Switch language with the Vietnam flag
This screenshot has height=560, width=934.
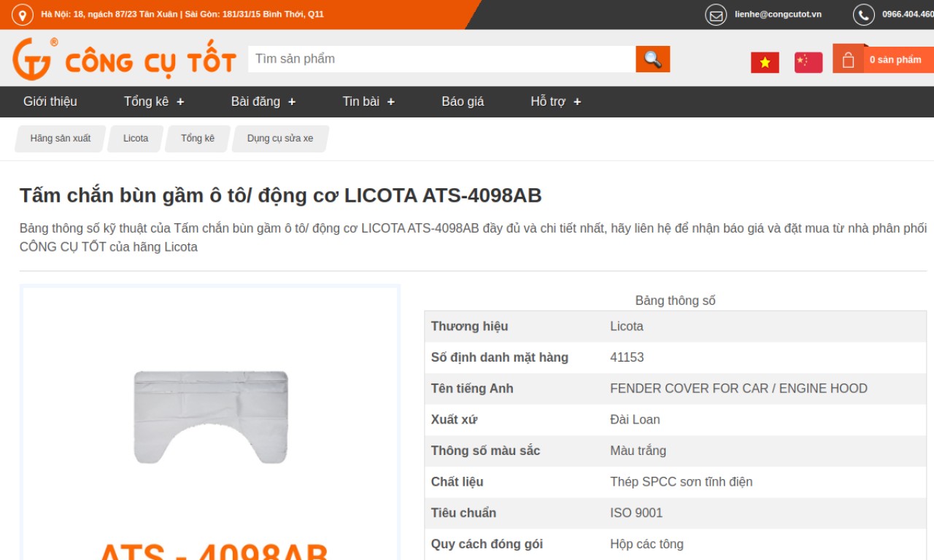(x=765, y=63)
